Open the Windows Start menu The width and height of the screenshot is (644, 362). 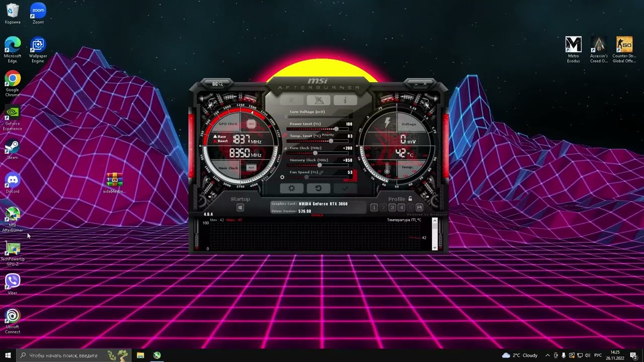8,355
